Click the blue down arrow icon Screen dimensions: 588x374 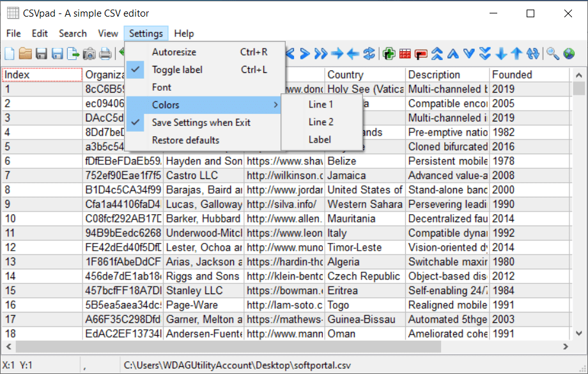[501, 54]
